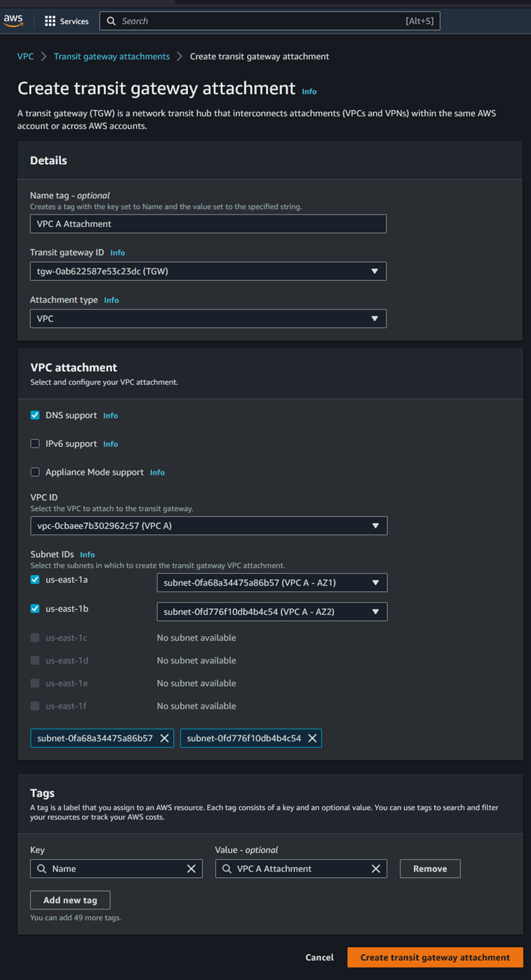
Task: Click Create transit gateway attachment button
Action: 435,957
